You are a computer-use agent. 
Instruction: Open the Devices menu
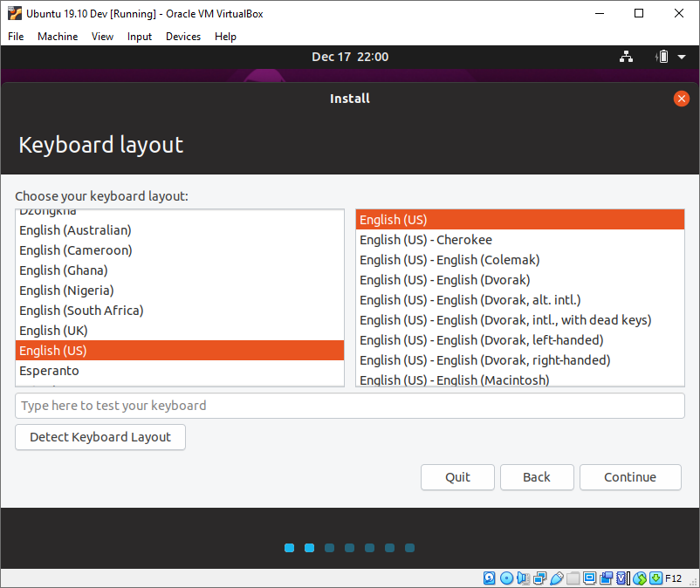(x=183, y=37)
